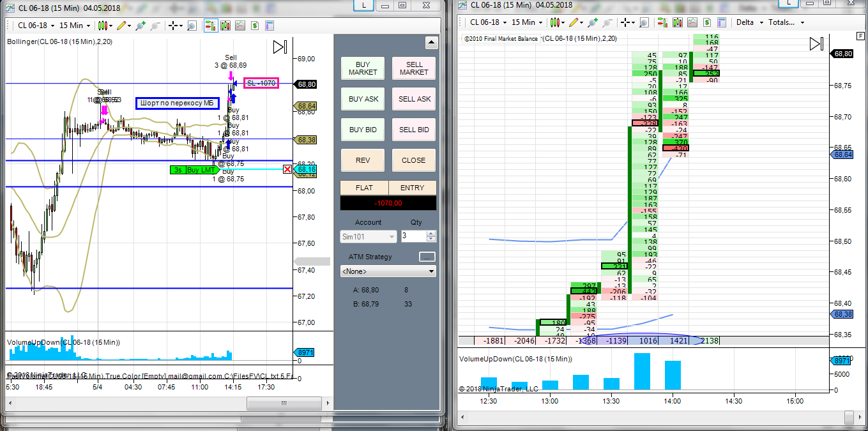Open chart Properties from left chart toolbar

270,26
